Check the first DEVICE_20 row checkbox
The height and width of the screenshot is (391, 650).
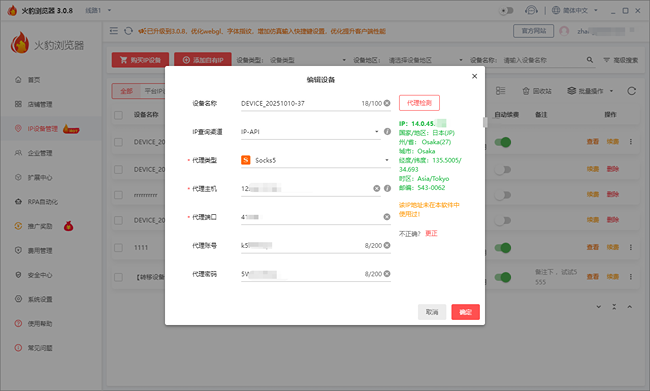(118, 142)
